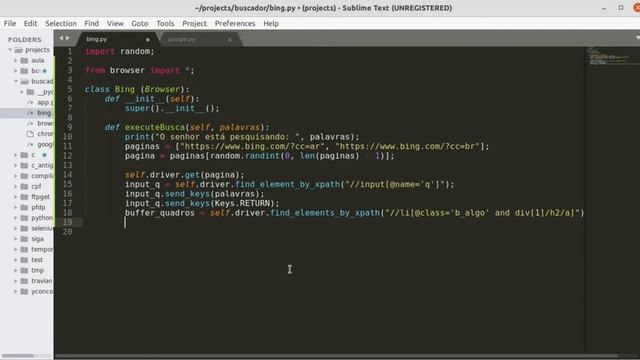Click the selenium folder icon
Viewport: 640px width, 360px height.
pos(24,228)
